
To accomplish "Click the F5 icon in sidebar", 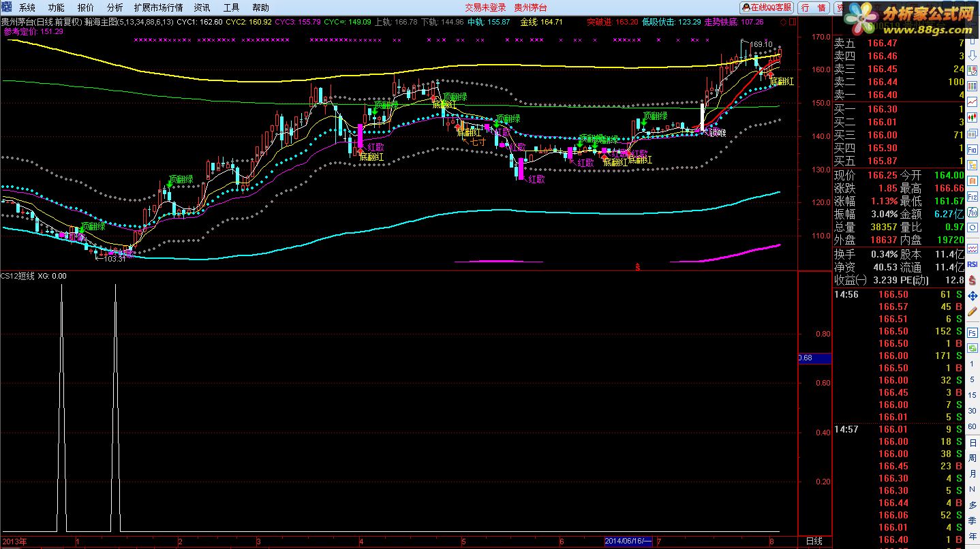I will click(x=972, y=332).
